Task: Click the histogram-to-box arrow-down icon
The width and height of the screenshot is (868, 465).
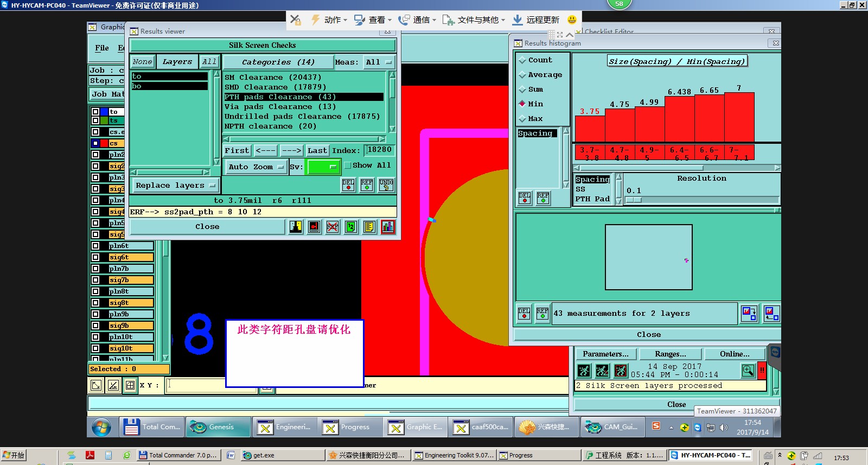Action: pyautogui.click(x=749, y=313)
